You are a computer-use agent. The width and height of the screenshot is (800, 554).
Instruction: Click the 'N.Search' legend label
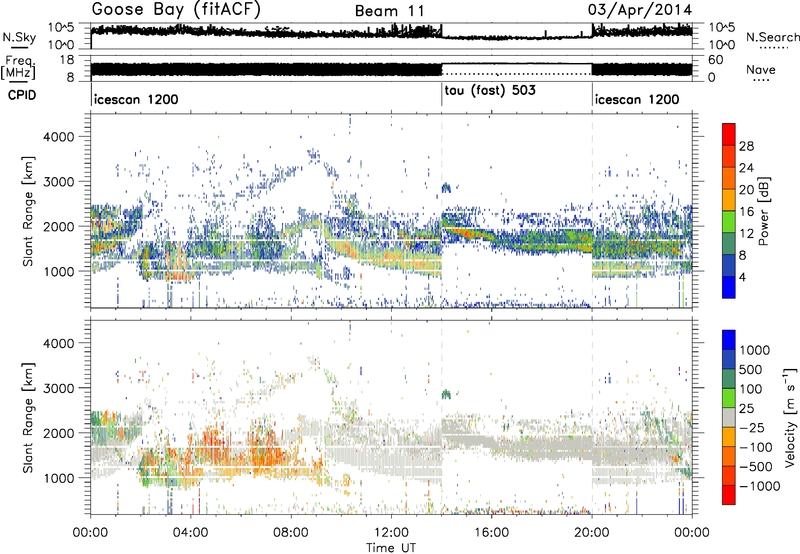tap(772, 37)
